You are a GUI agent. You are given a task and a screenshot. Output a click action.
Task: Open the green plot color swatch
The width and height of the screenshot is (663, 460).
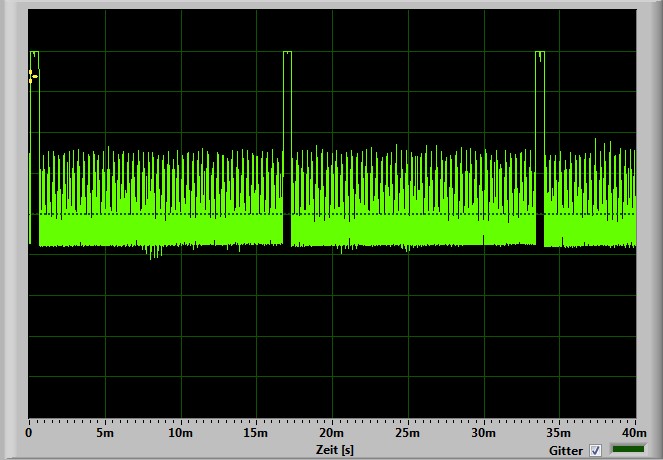click(628, 449)
